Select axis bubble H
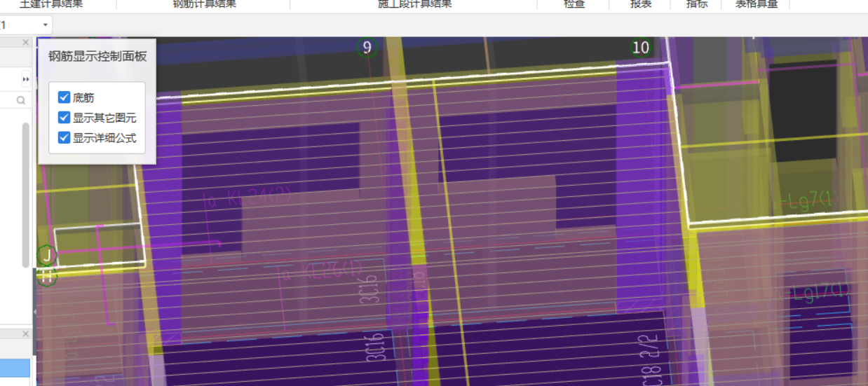This screenshot has height=386, width=868. click(46, 277)
